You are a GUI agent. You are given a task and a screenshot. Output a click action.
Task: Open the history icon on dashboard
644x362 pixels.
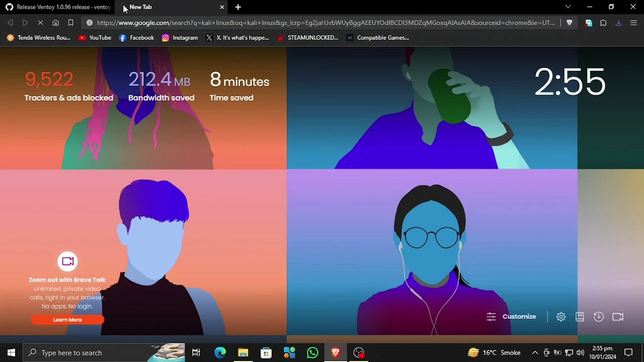coord(598,317)
